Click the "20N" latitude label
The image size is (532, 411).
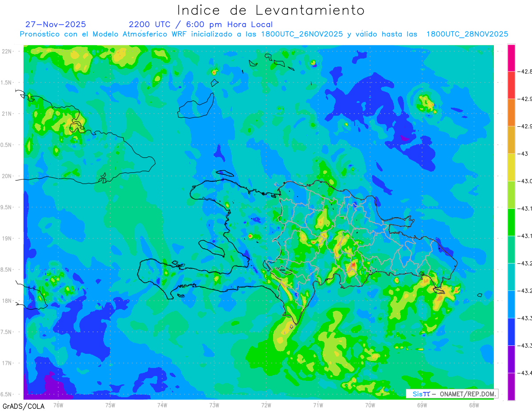click(7, 176)
